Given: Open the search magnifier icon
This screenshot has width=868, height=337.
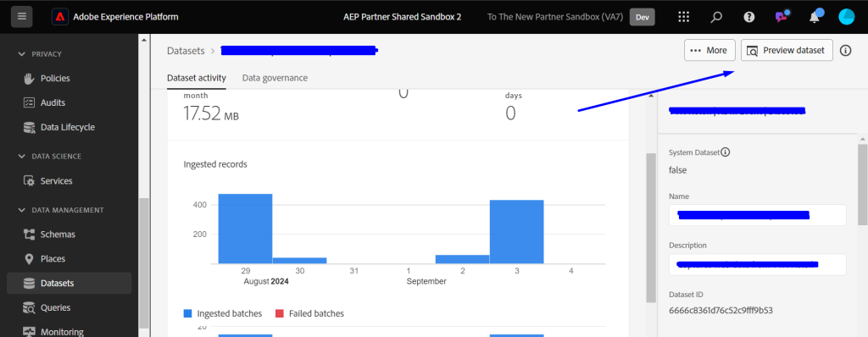Looking at the screenshot, I should pyautogui.click(x=716, y=17).
